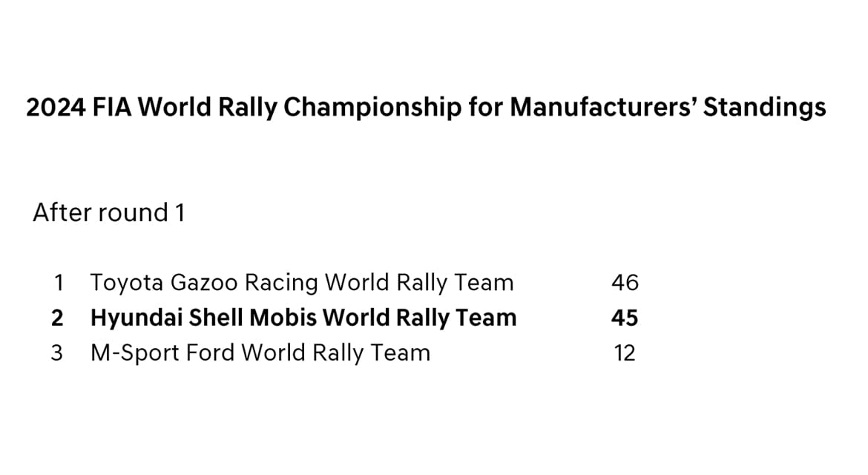Image resolution: width=868 pixels, height=475 pixels.
Task: Click the word Standings in the heading
Action: (x=764, y=108)
